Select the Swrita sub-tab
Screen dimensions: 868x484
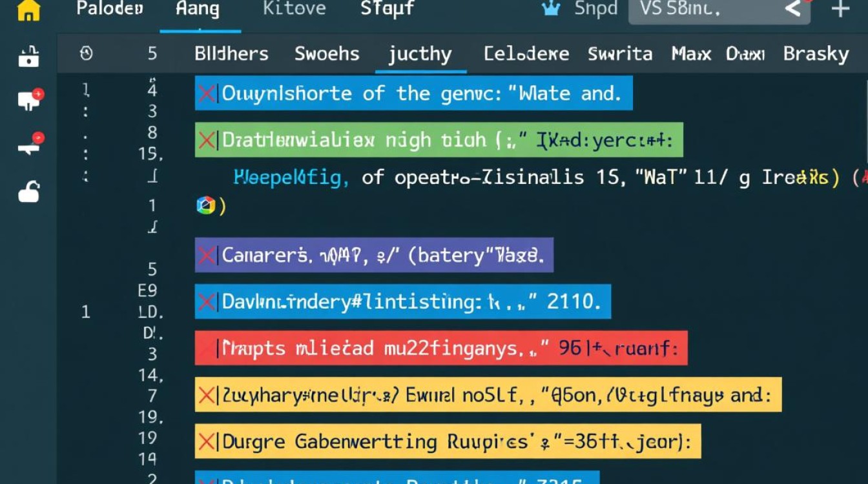[x=620, y=54]
